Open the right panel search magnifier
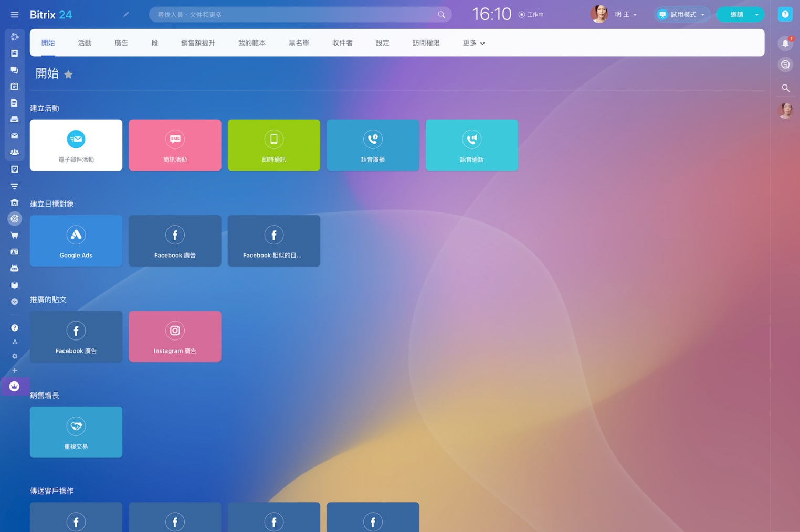800x532 pixels. 786,88
